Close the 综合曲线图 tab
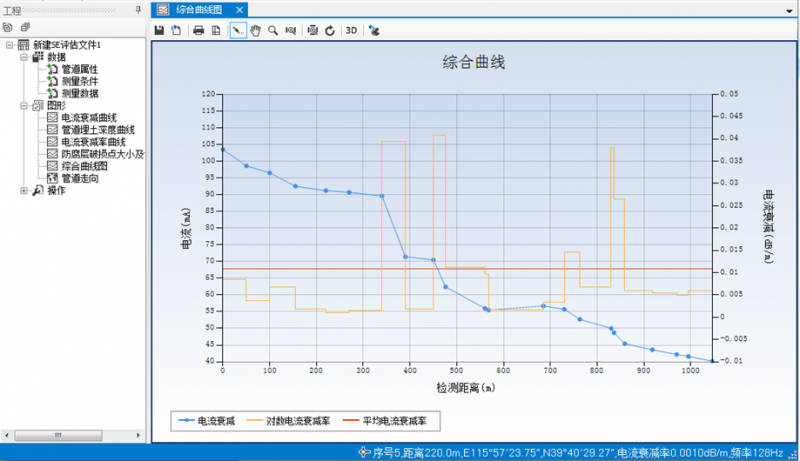 click(239, 10)
